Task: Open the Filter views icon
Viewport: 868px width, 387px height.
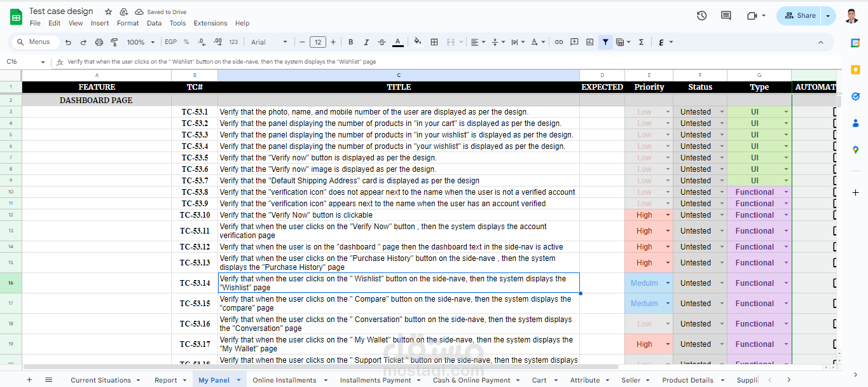Action: pos(623,42)
